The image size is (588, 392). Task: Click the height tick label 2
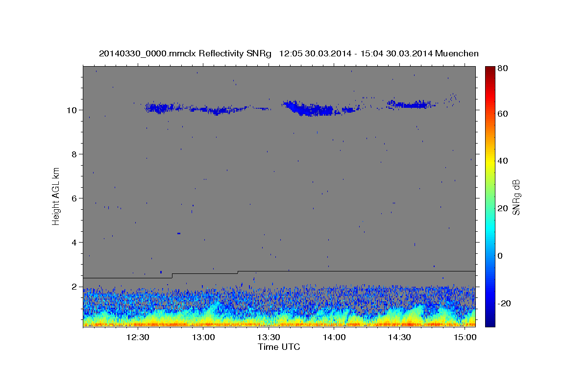pyautogui.click(x=75, y=286)
